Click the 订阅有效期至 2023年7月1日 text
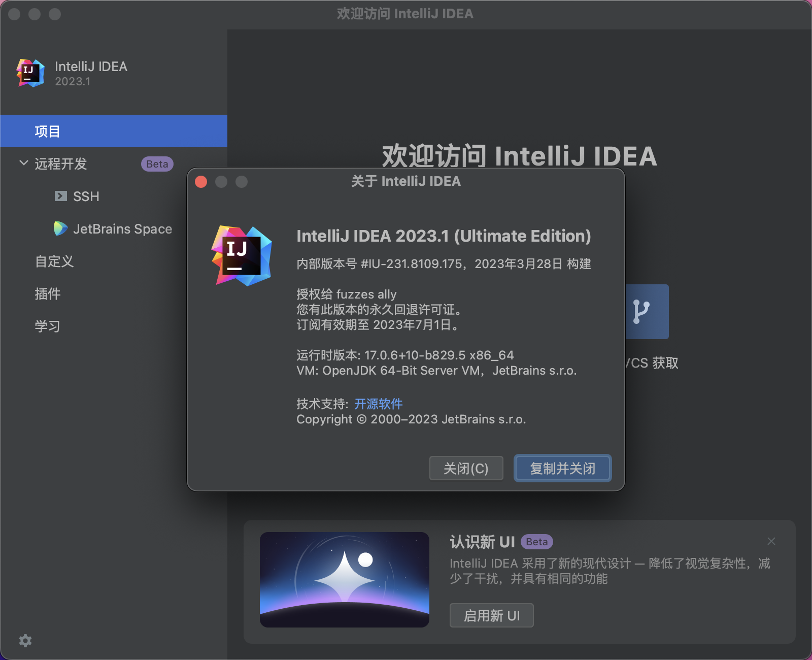812x660 pixels. (379, 325)
